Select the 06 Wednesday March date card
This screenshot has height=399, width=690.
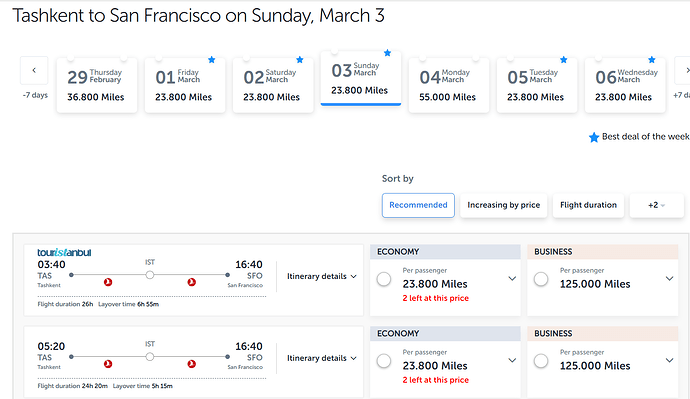click(625, 85)
